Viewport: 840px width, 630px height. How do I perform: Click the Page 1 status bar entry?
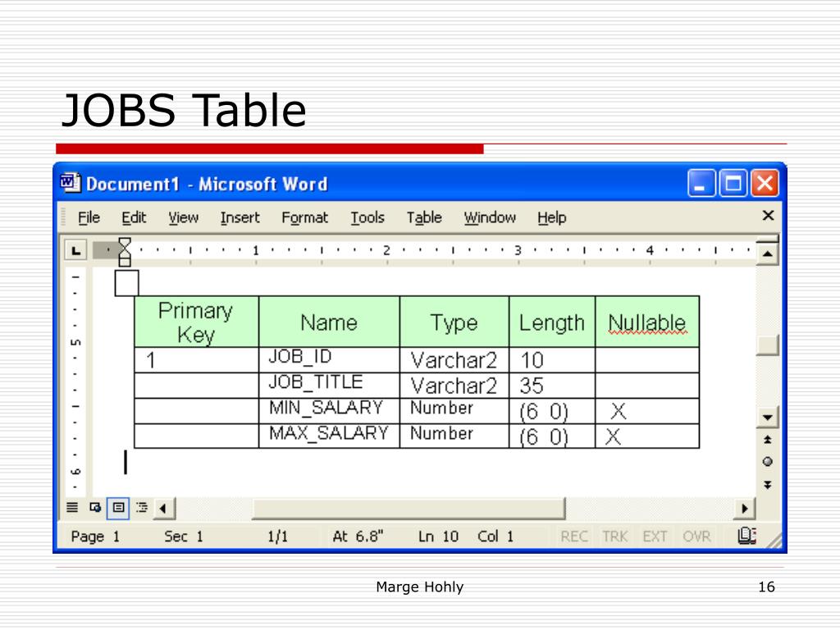click(95, 536)
